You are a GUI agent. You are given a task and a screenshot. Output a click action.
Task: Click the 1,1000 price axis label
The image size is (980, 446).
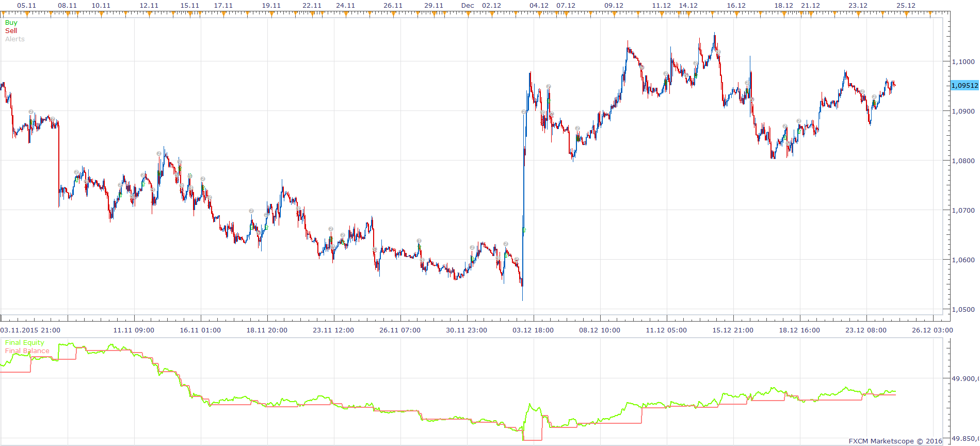pyautogui.click(x=963, y=62)
